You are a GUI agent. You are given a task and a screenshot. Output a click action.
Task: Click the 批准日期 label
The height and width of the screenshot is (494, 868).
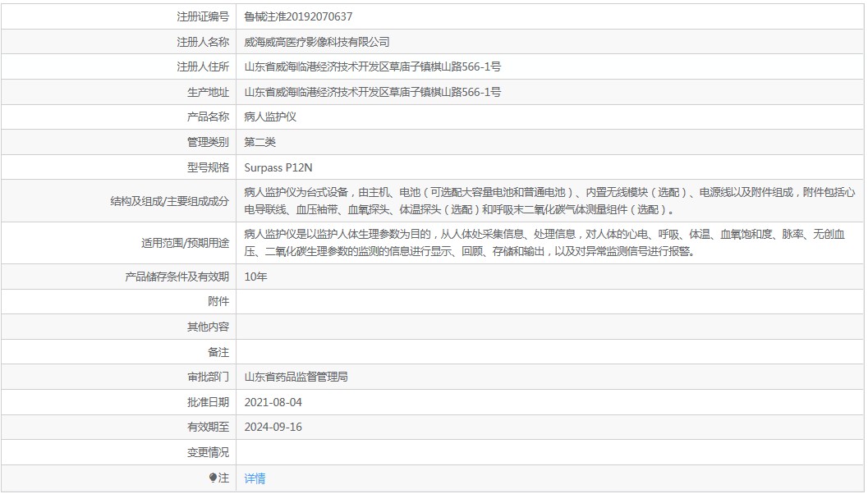click(x=208, y=403)
